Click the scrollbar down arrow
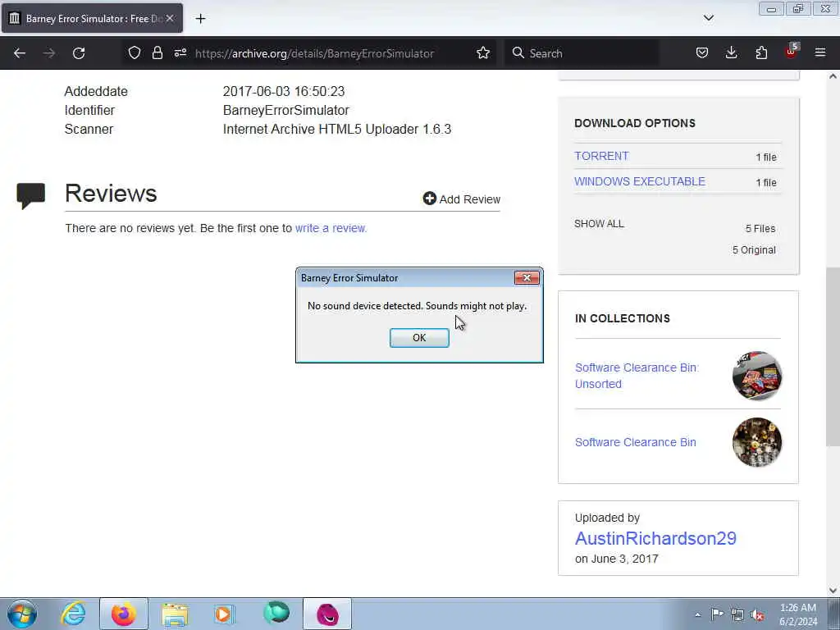Screen dimensions: 840x630 coord(833,591)
